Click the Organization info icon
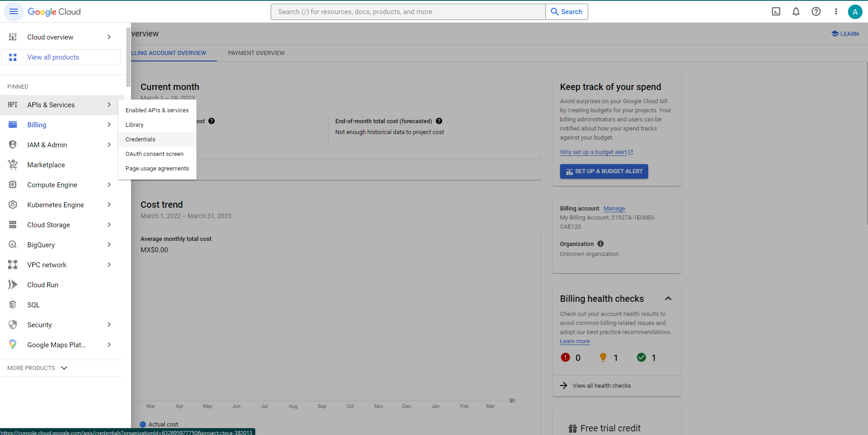Image resolution: width=868 pixels, height=435 pixels. click(601, 244)
